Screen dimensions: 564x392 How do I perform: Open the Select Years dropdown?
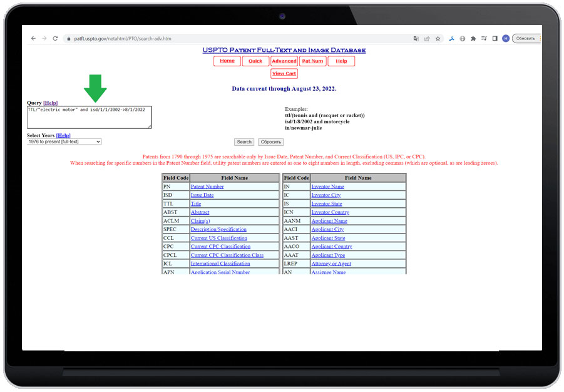(x=63, y=142)
